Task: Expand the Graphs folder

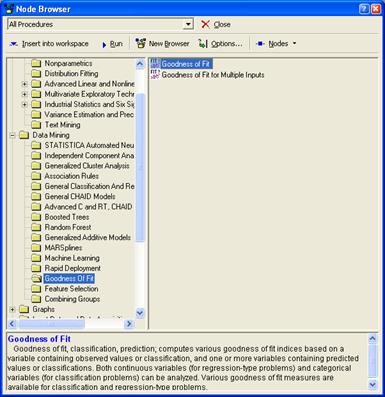Action: tap(12, 309)
